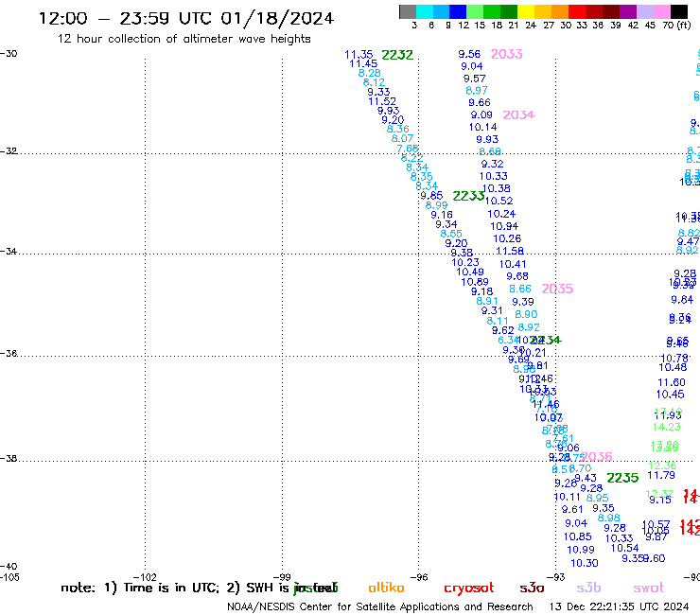The width and height of the screenshot is (700, 615).
Task: Click the light green value '14.23'
Action: point(667,427)
